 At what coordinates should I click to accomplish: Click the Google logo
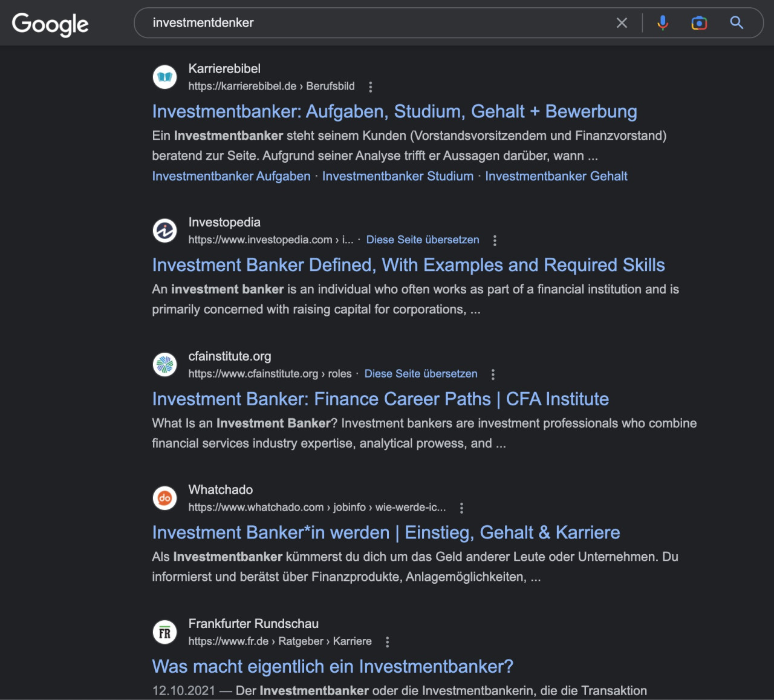(50, 24)
